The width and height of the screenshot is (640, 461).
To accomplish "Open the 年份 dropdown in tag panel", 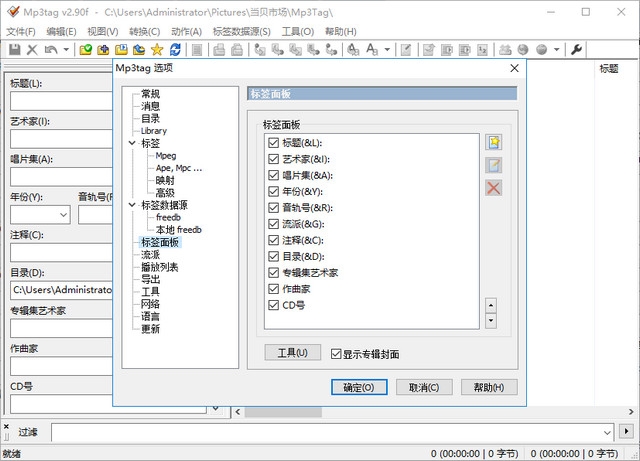I will pyautogui.click(x=61, y=214).
